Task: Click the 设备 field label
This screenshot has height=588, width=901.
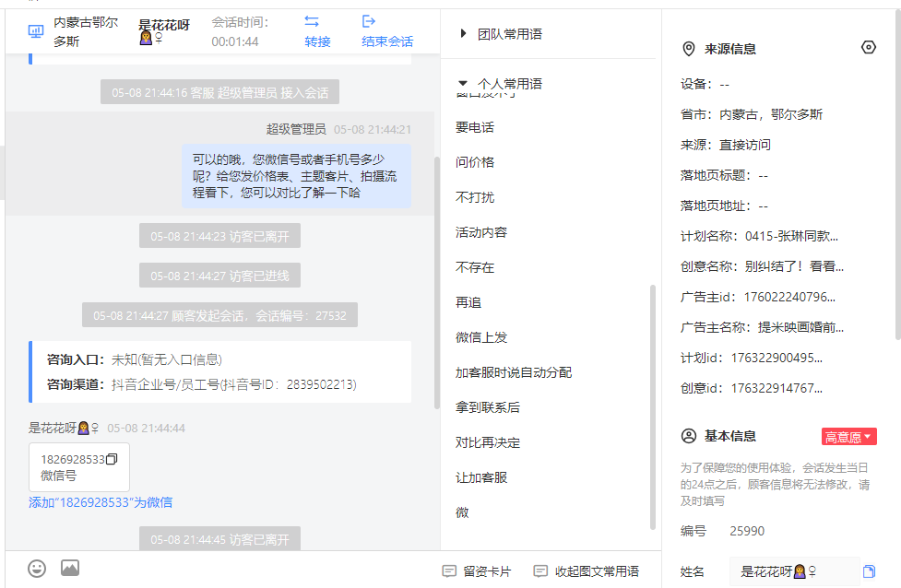Action: [696, 84]
